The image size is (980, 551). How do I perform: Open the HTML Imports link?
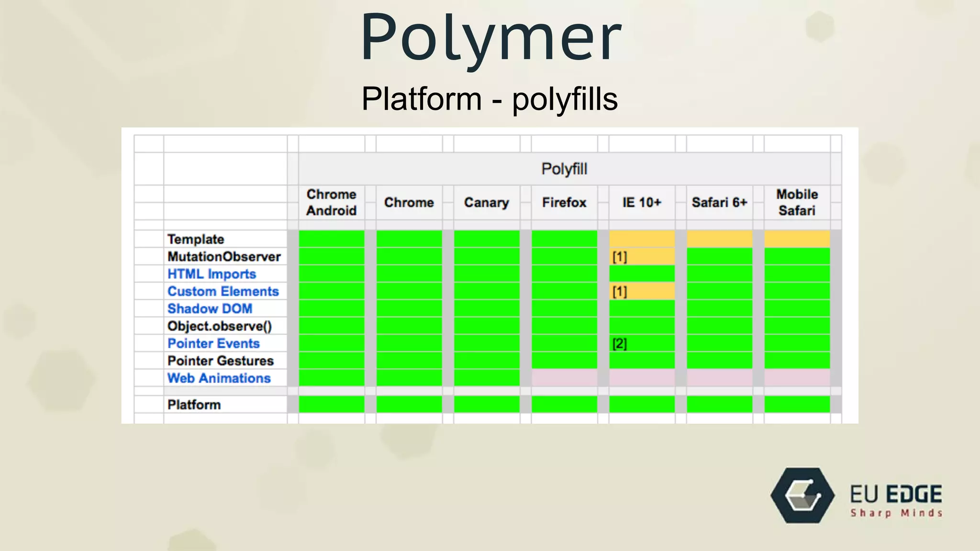(x=212, y=274)
